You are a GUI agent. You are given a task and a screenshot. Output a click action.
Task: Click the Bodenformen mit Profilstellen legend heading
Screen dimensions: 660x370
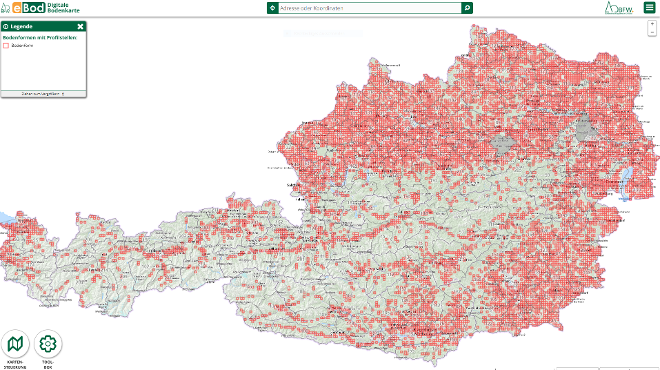40,37
